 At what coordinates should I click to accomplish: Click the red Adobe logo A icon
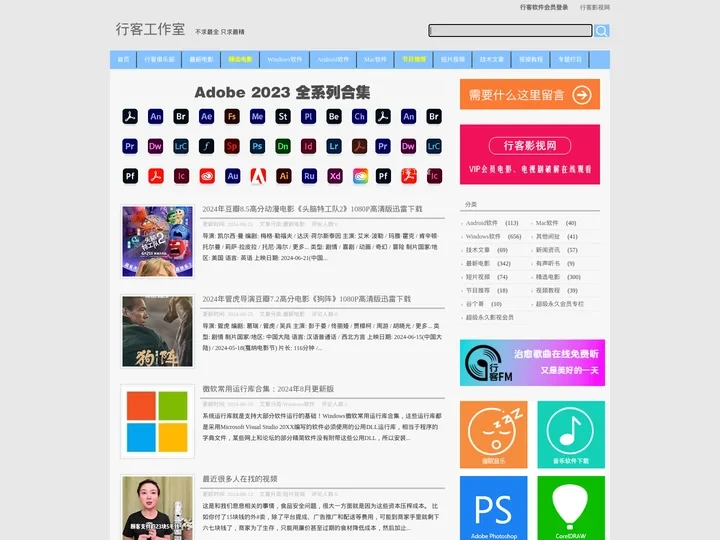tap(258, 176)
